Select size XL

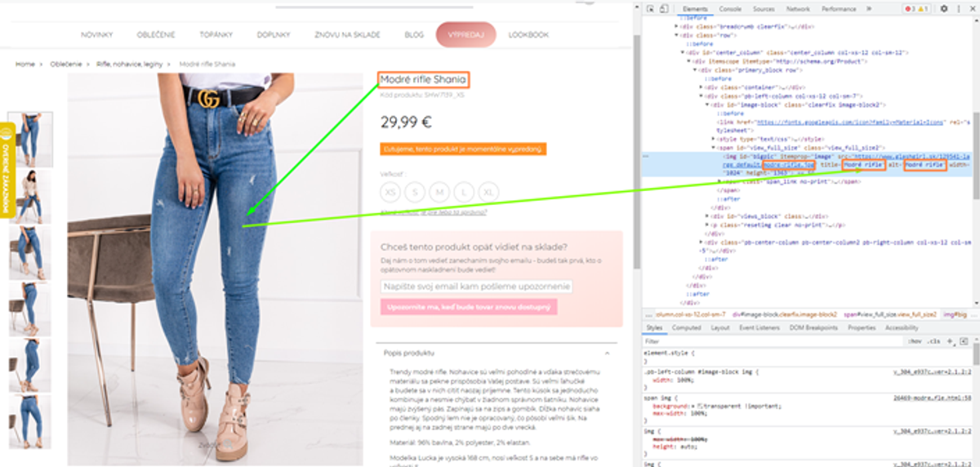pos(488,192)
